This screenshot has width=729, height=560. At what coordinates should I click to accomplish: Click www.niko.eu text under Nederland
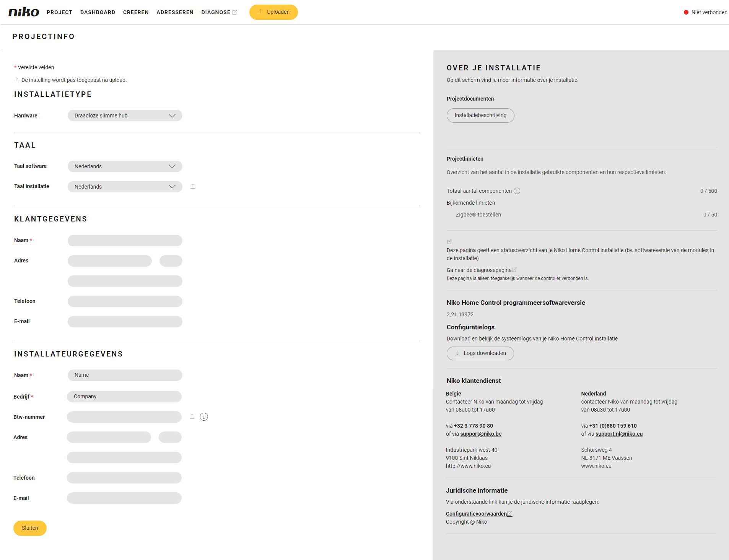tap(596, 466)
